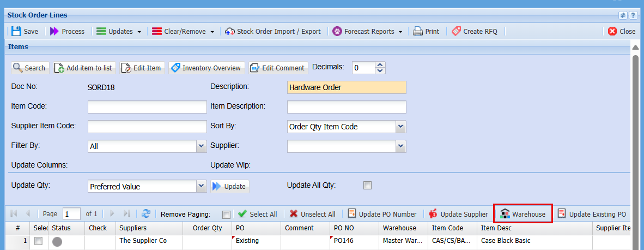Click the Create RFQ button
This screenshot has width=644, height=250.
[x=474, y=31]
